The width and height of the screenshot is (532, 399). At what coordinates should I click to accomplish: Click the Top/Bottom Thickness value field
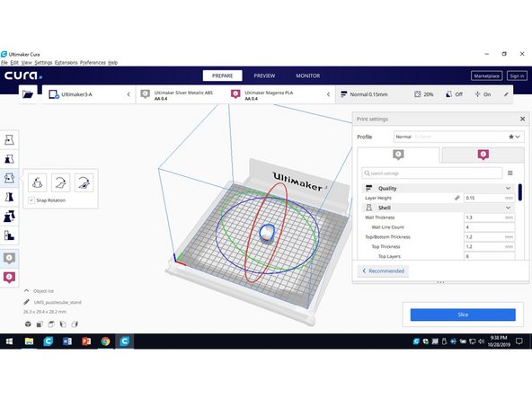tap(489, 237)
